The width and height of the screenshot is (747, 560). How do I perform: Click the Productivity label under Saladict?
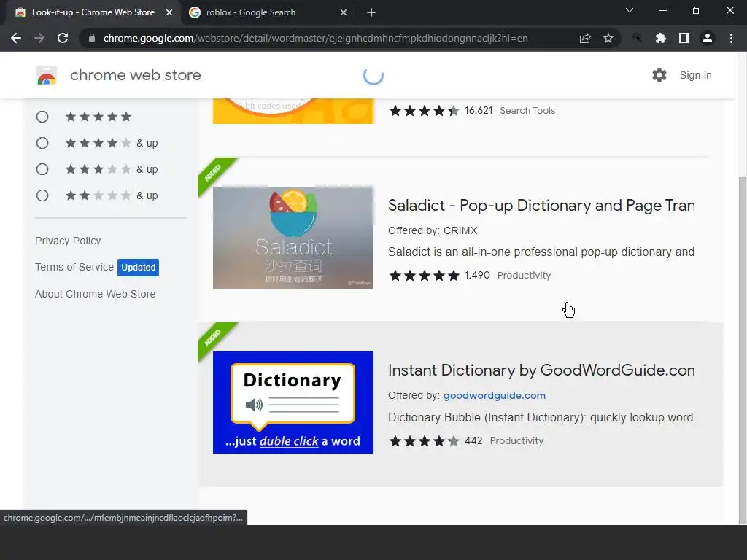click(524, 275)
